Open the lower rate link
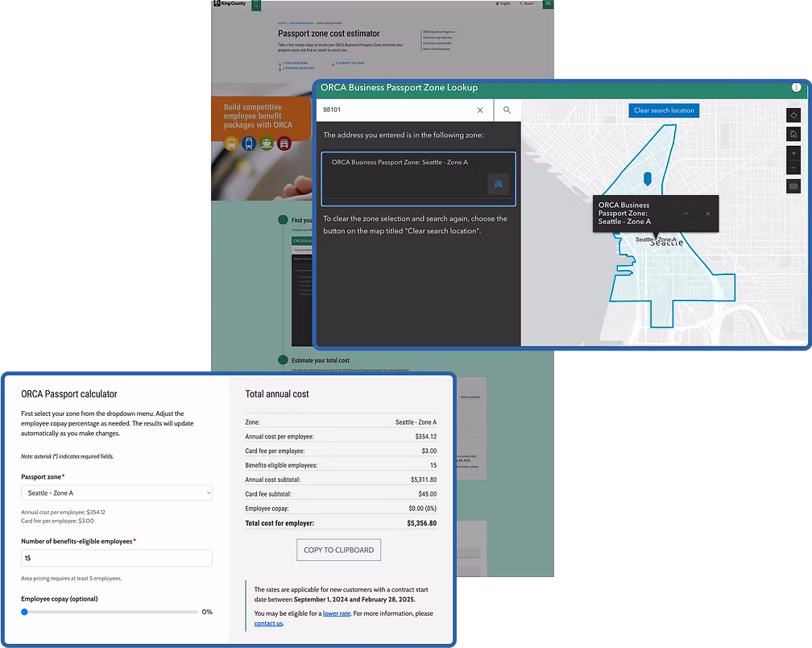Image resolution: width=812 pixels, height=648 pixels. click(337, 613)
